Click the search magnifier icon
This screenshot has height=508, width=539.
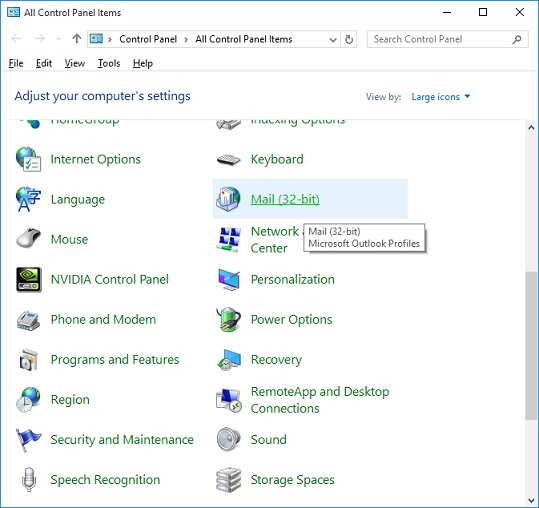pyautogui.click(x=517, y=40)
